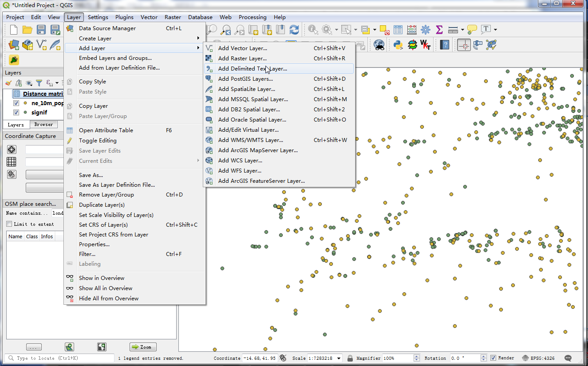
Task: Click the Save Project icon
Action: 41,30
